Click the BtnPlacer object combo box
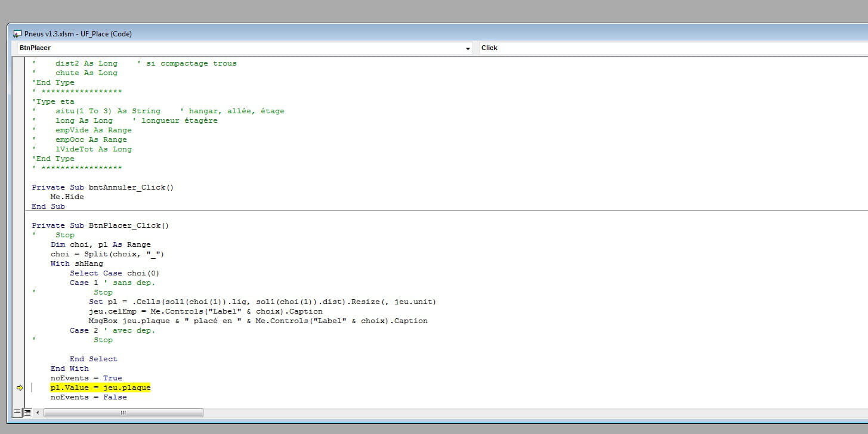 (239, 48)
